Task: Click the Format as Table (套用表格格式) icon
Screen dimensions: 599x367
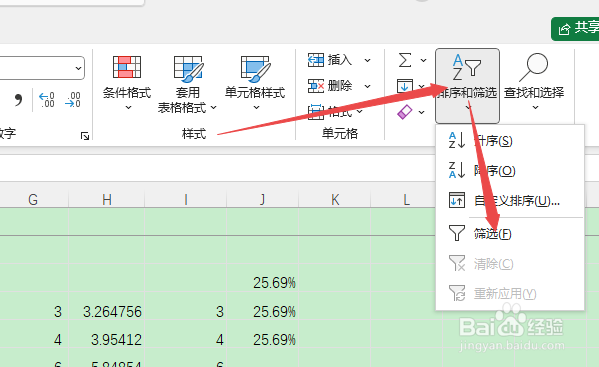Action: pos(188,69)
